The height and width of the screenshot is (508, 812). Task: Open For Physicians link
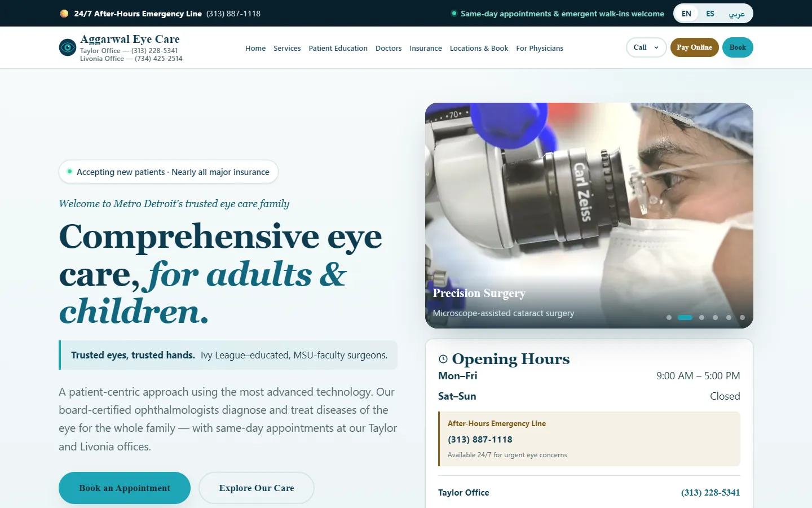point(540,49)
